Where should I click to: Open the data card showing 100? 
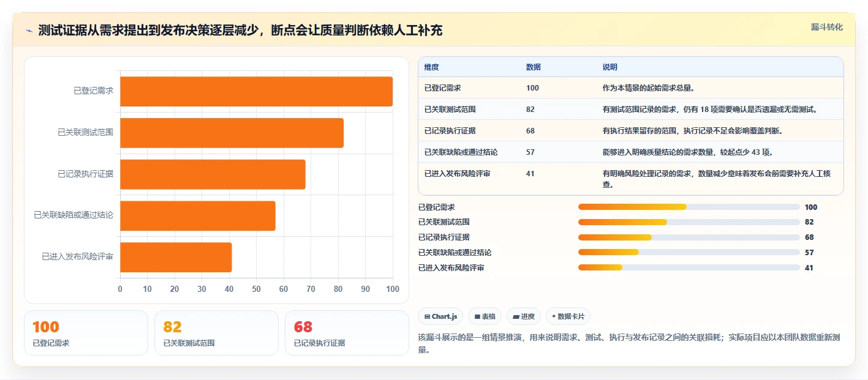pyautogui.click(x=86, y=333)
